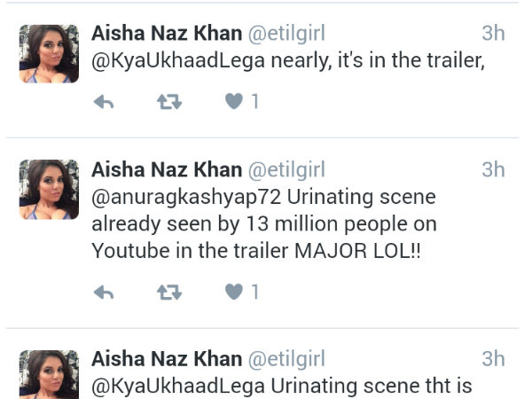Image resolution: width=532 pixels, height=399 pixels.
Task: Click Aisha Naz Khan name on bottom tweet
Action: click(167, 358)
